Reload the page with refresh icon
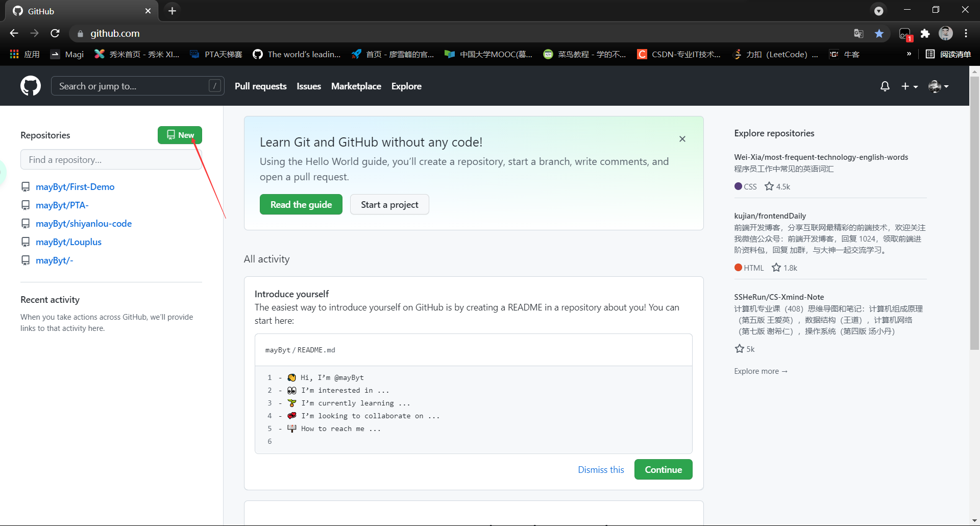 tap(55, 33)
